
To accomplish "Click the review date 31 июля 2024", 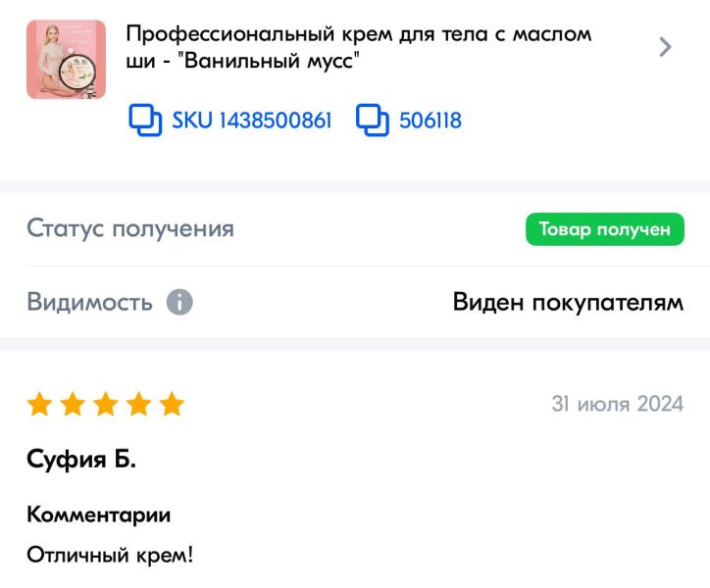I will [x=617, y=404].
